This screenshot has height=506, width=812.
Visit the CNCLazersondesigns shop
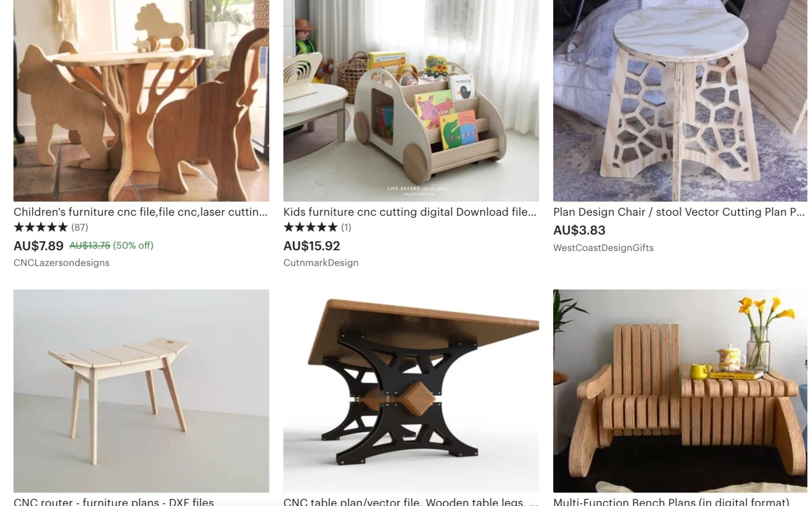coord(61,263)
